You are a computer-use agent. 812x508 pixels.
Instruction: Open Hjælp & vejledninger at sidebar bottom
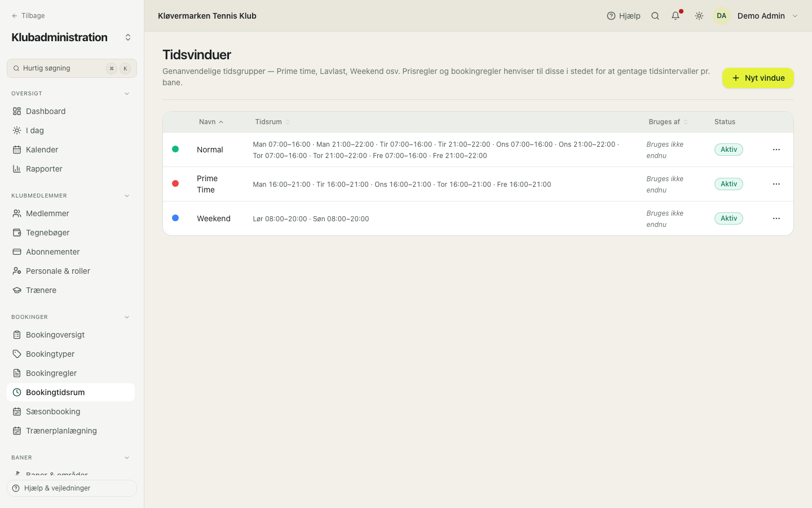72,488
